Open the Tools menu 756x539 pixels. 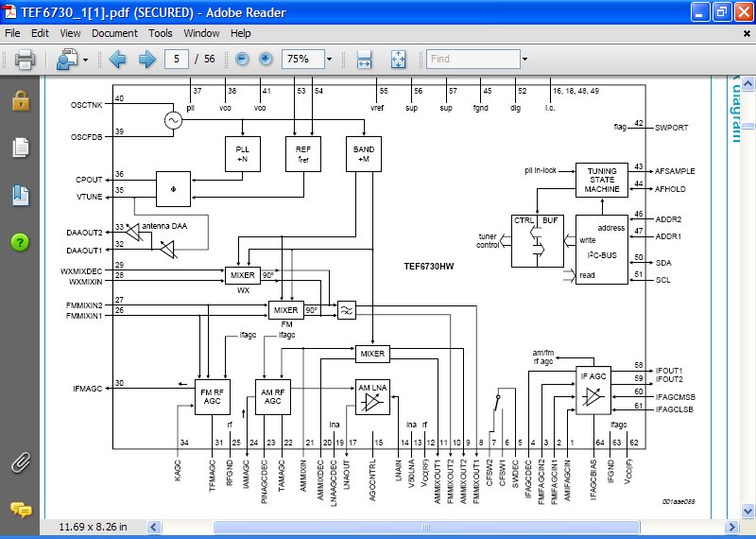[x=160, y=33]
